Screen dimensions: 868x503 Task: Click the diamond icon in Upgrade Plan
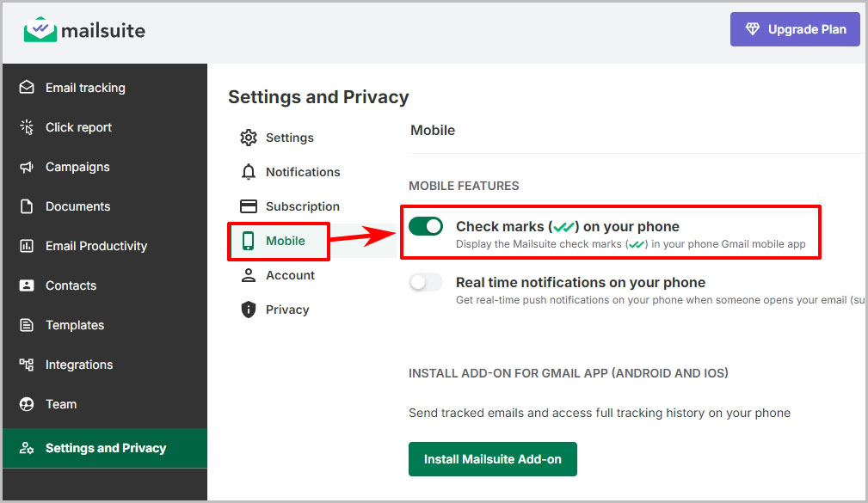(753, 28)
